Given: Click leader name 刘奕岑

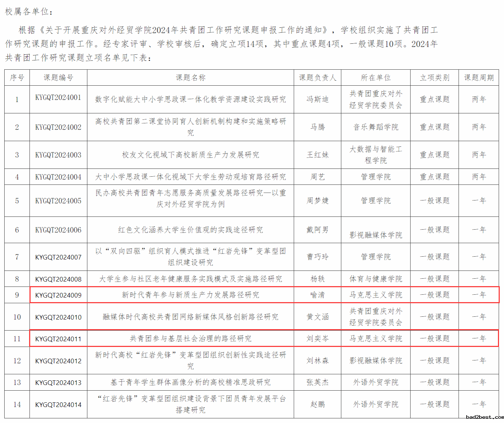Looking at the screenshot, I should point(317,339).
